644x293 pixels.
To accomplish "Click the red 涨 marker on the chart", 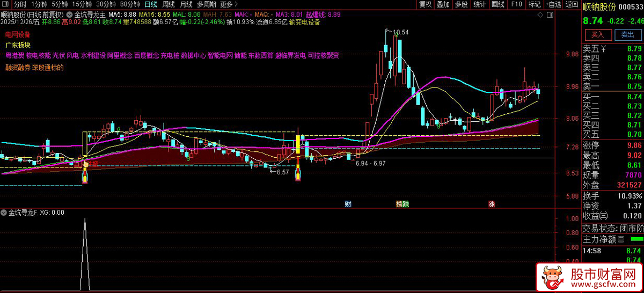I will [492, 204].
